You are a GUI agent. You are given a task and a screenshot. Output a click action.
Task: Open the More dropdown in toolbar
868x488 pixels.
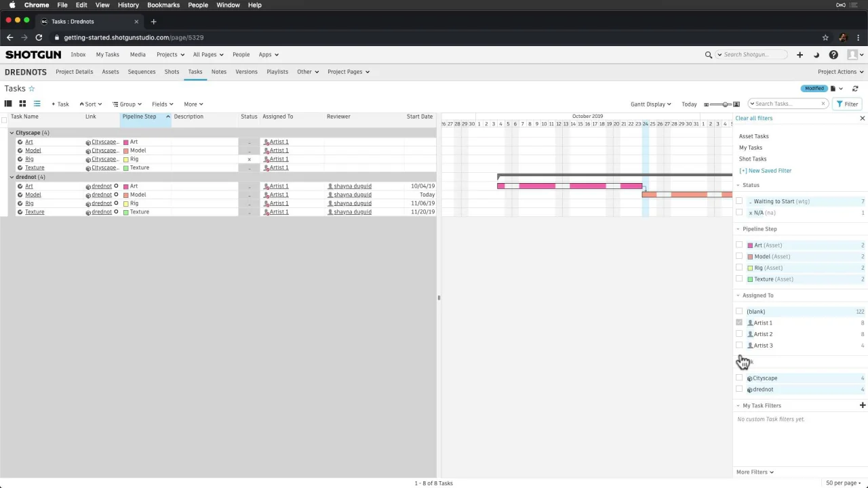193,104
